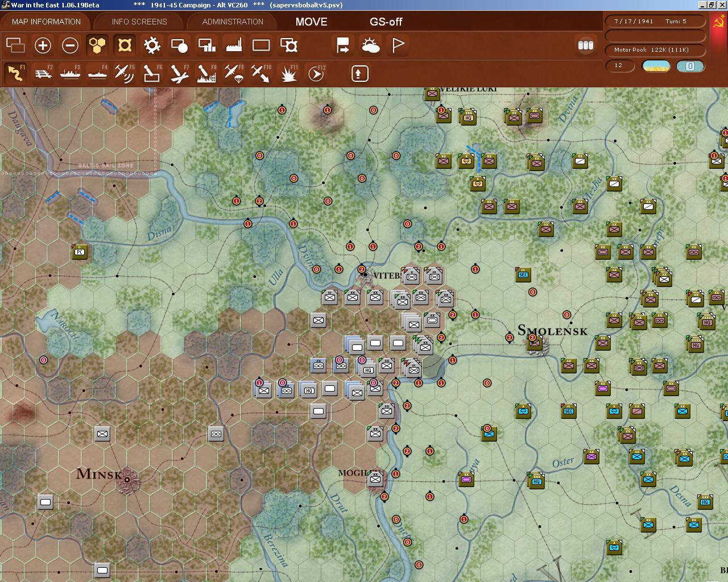Image resolution: width=728 pixels, height=582 pixels.
Task: Select the FC headquarters counter near Disna
Action: tap(80, 252)
